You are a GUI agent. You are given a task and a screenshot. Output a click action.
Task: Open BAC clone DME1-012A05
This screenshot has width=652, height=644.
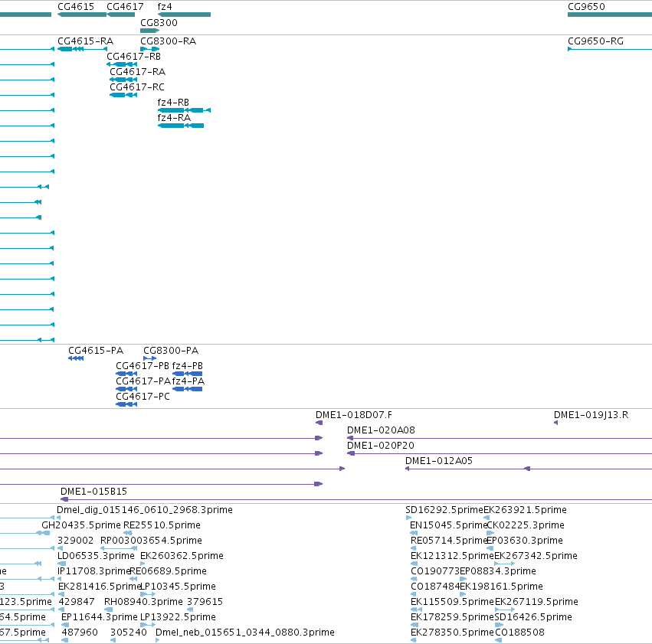[x=439, y=461]
